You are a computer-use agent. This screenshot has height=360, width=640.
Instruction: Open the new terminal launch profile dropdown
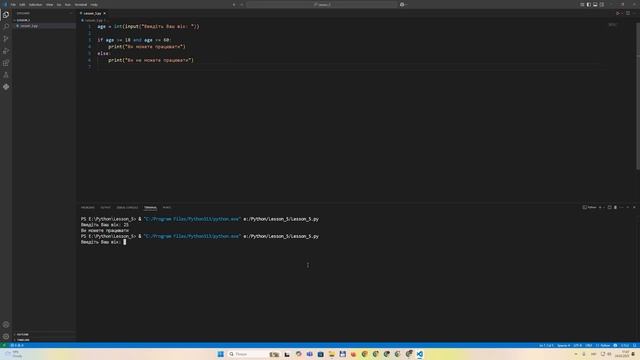(x=604, y=207)
